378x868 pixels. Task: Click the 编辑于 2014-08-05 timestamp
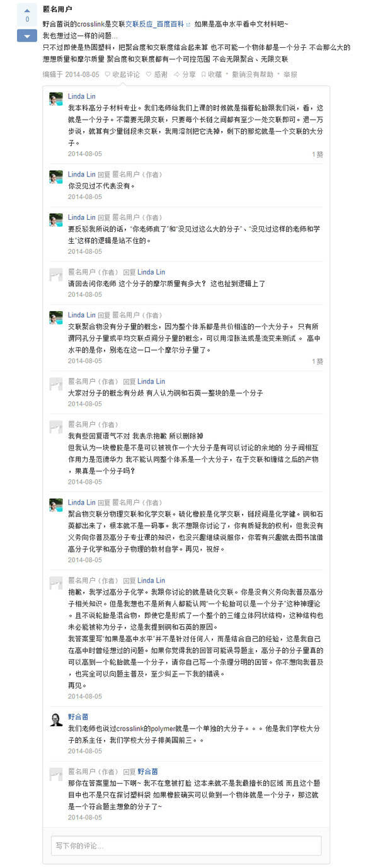pyautogui.click(x=71, y=74)
